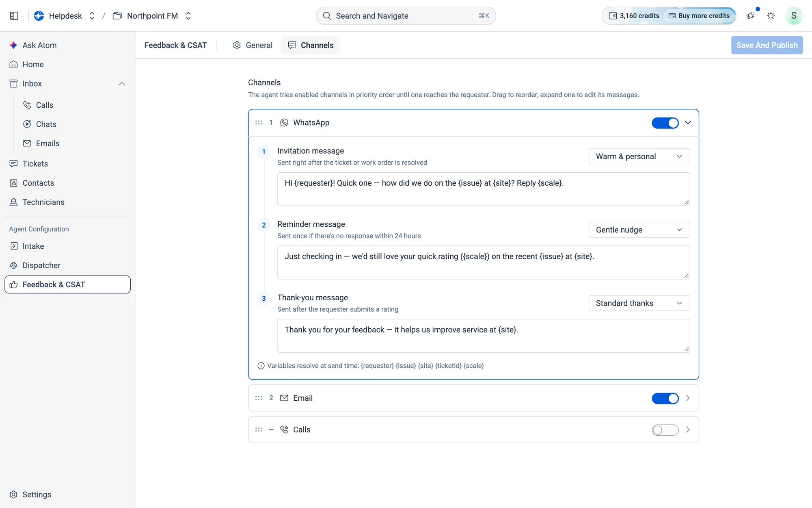Grab the Calls channel drag handle

click(x=259, y=430)
